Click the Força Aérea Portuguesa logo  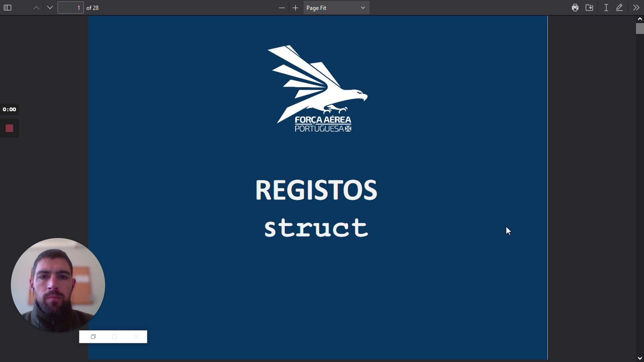(x=317, y=89)
